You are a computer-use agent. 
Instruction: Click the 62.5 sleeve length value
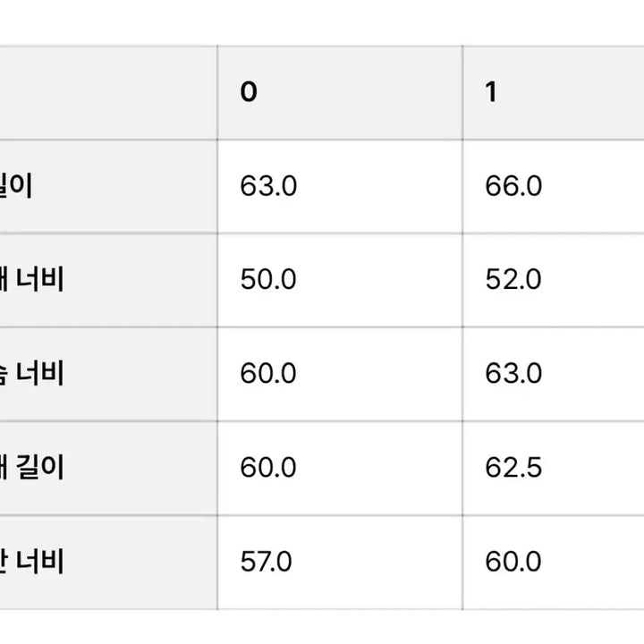click(x=513, y=467)
